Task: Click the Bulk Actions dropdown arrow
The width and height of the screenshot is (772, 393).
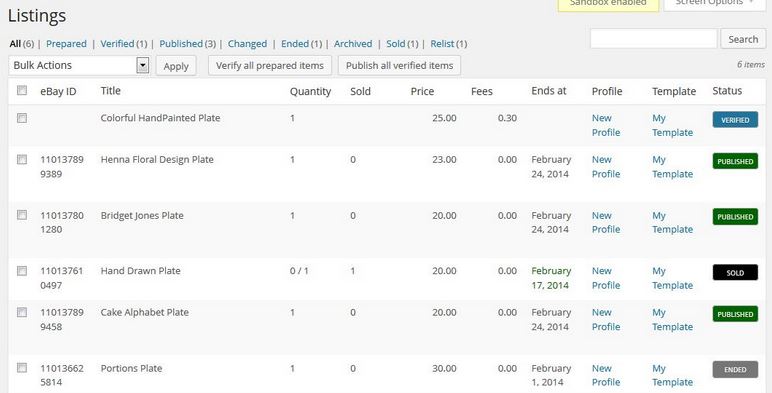Action: pos(142,65)
